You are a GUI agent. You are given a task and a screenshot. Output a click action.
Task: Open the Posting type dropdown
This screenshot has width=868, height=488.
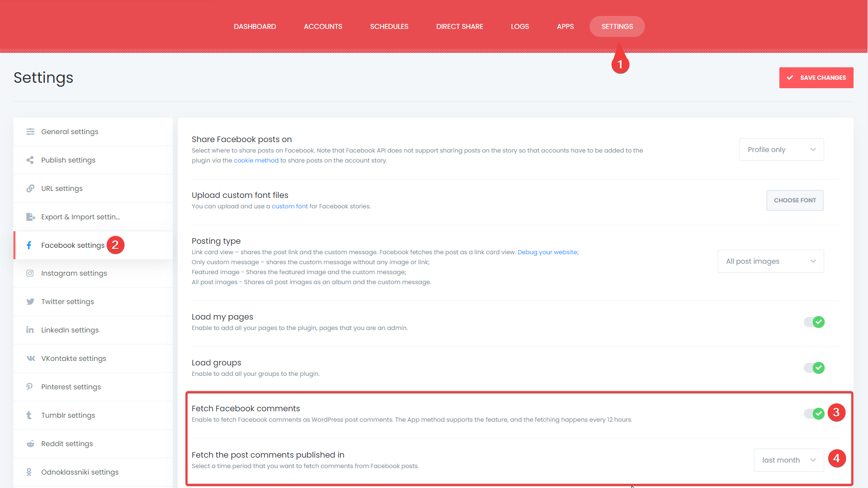coord(771,261)
